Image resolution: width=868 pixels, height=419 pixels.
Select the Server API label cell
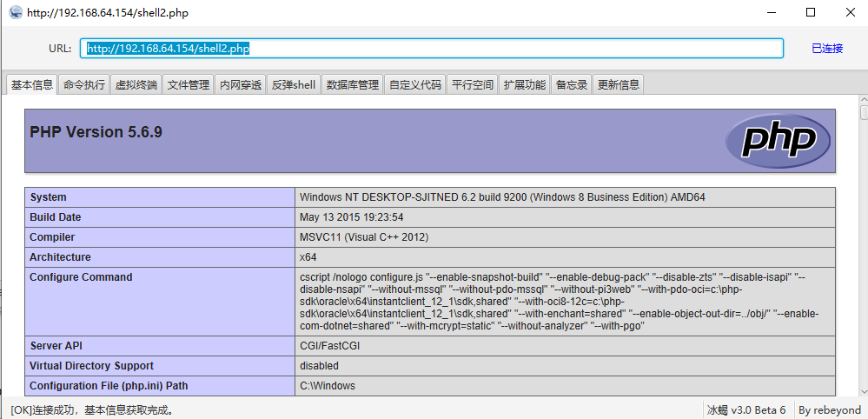point(160,346)
